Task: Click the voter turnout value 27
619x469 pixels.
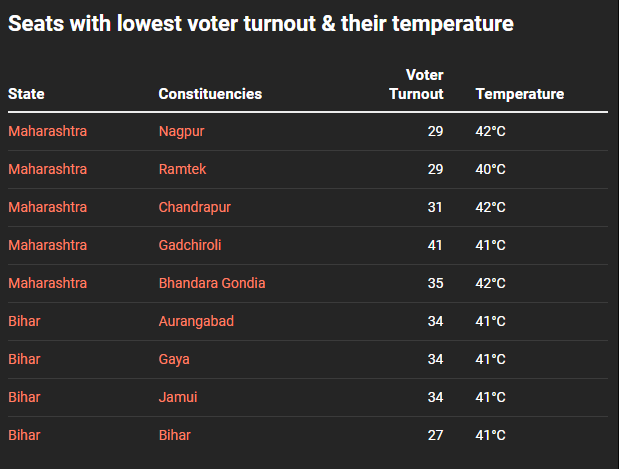Action: 435,435
